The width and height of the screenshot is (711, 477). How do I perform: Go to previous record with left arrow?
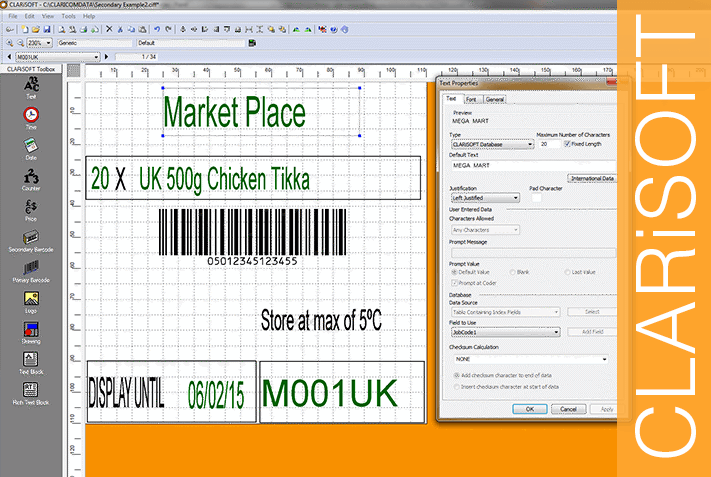pyautogui.click(x=9, y=57)
